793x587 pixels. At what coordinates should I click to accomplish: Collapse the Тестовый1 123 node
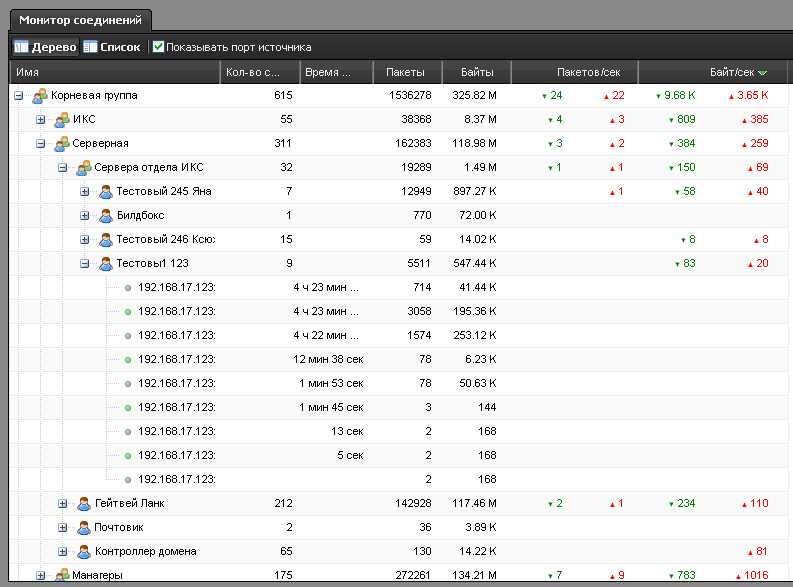point(85,264)
